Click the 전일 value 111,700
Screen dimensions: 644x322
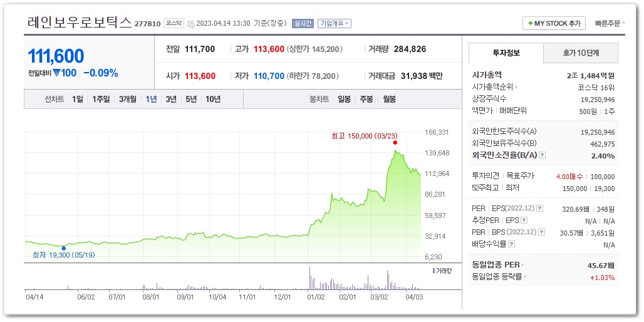point(200,49)
